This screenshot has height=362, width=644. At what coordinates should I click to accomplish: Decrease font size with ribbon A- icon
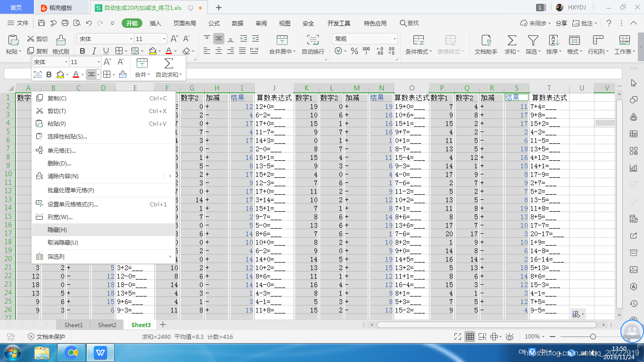coord(187,39)
